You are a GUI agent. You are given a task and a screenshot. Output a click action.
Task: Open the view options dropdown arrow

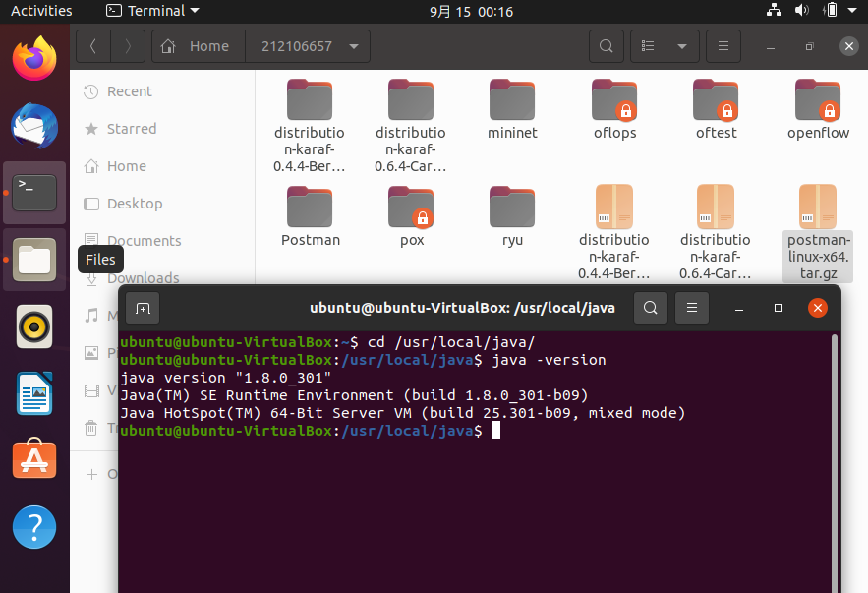point(682,46)
